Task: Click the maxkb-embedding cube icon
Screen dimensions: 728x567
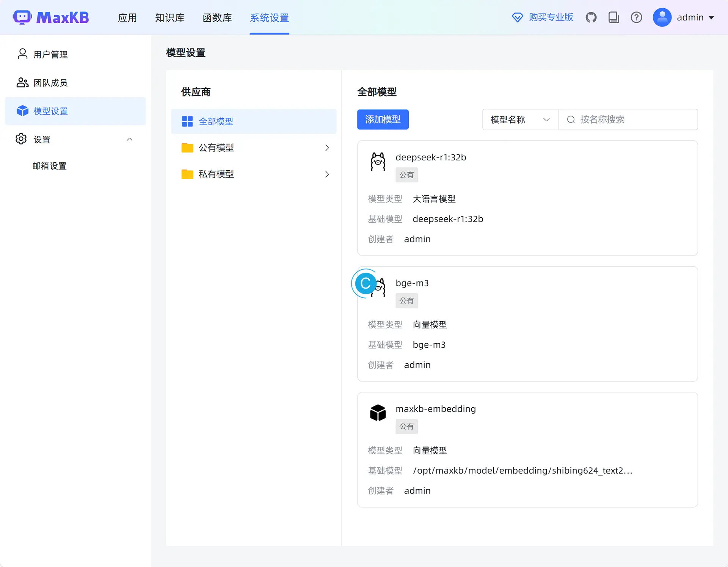Action: pyautogui.click(x=378, y=413)
